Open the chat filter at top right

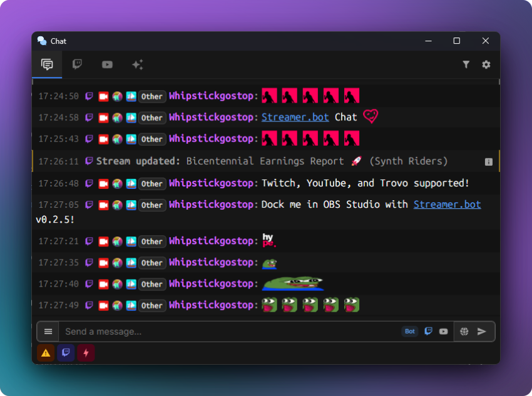(466, 64)
